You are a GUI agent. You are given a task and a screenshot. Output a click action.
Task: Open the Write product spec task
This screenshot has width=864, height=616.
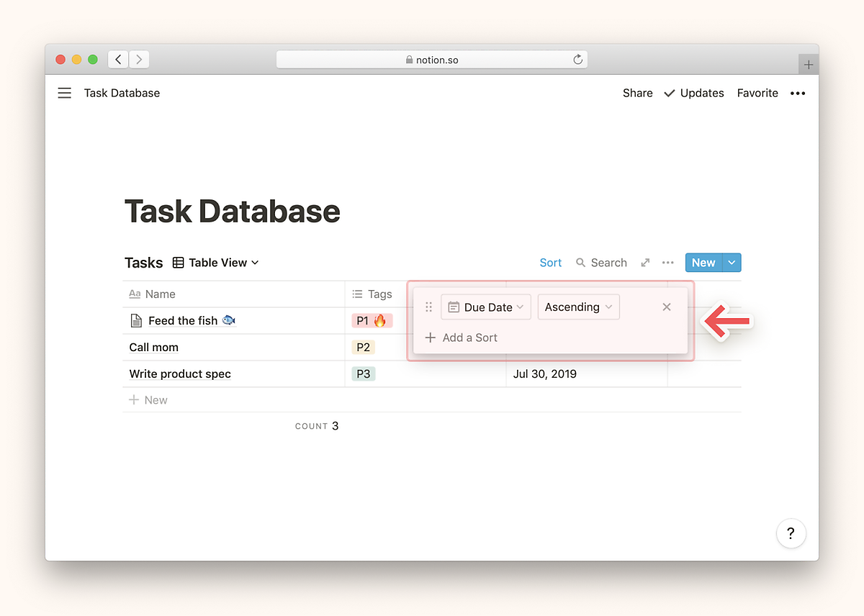(180, 374)
